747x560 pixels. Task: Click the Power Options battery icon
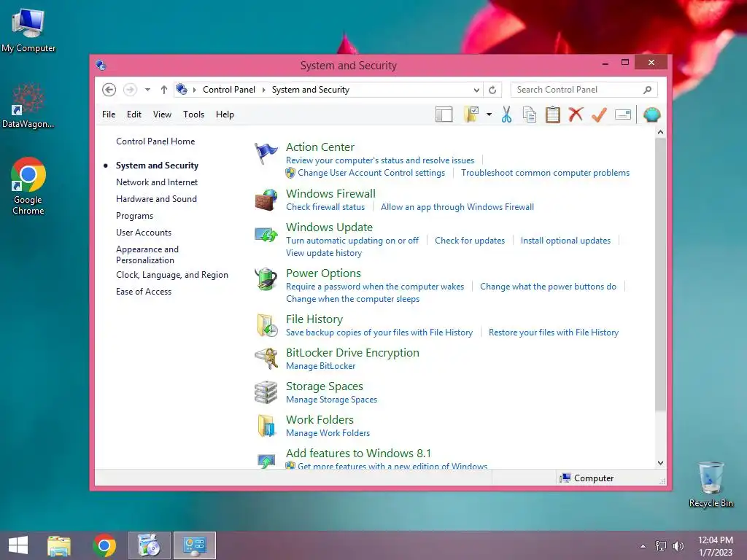pyautogui.click(x=266, y=279)
